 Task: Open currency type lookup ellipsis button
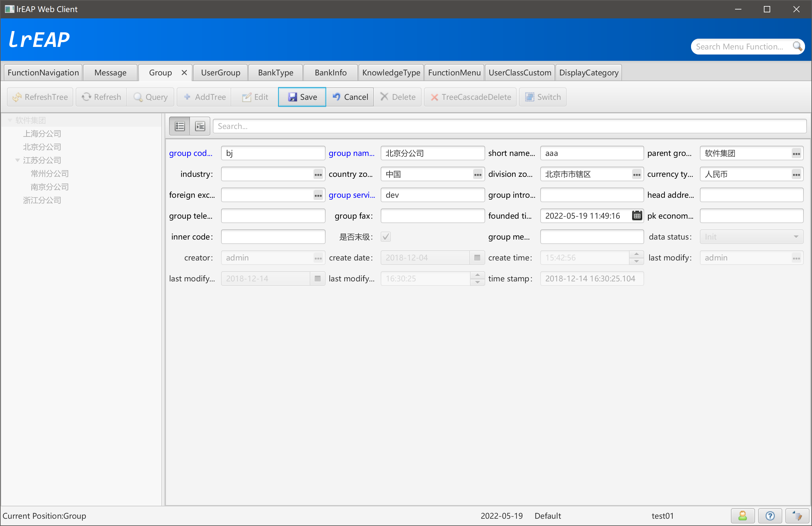796,174
